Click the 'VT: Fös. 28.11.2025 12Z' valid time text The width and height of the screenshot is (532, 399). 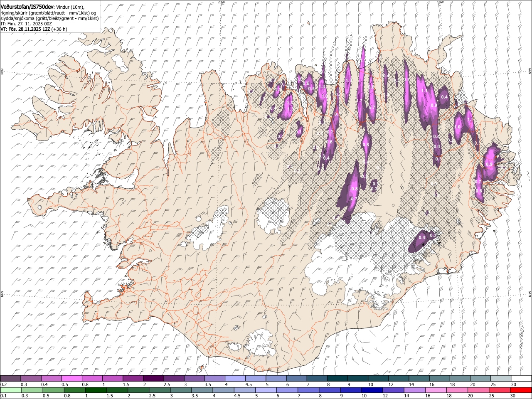click(25, 30)
